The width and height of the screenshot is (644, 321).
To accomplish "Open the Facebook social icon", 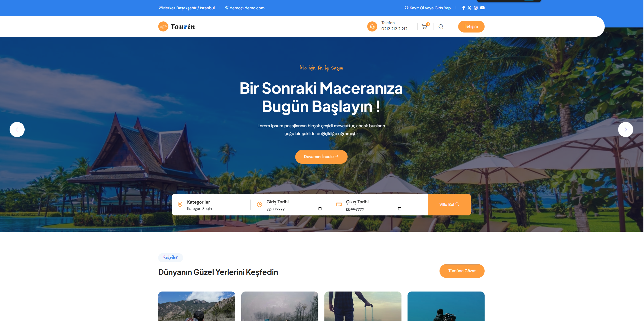I will point(463,8).
